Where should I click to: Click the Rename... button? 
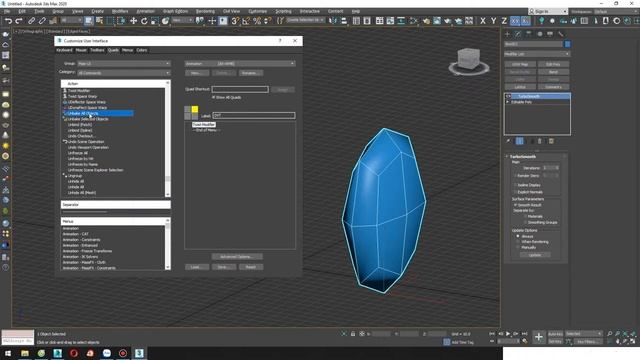coord(251,73)
